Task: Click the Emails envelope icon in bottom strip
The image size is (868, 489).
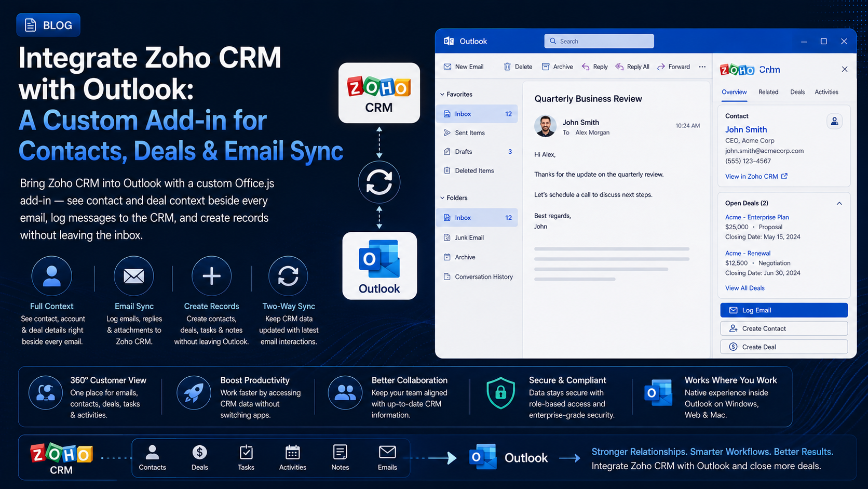Action: click(x=387, y=452)
